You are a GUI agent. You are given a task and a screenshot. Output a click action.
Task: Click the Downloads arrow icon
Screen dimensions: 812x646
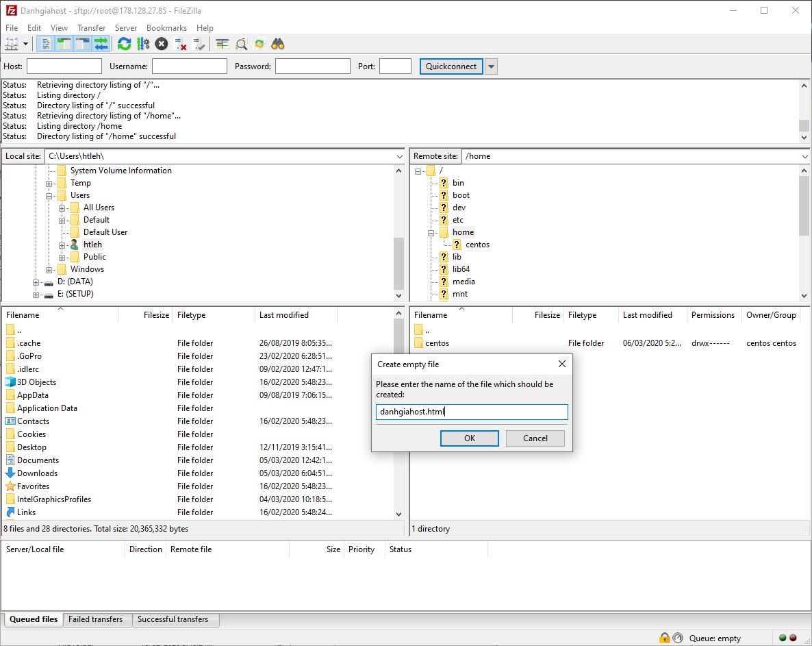pos(10,473)
